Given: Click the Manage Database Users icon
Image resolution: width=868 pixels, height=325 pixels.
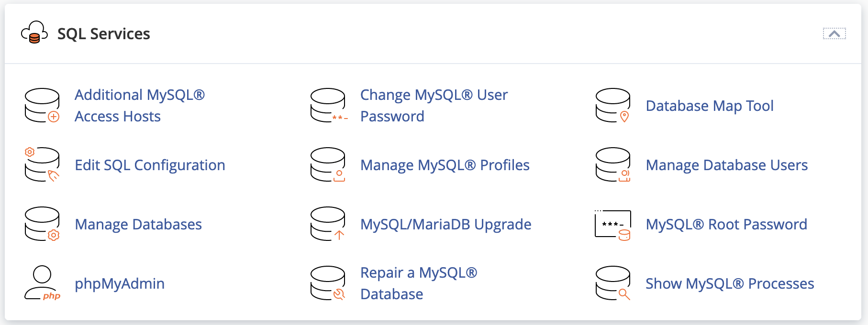Looking at the screenshot, I should click(613, 164).
